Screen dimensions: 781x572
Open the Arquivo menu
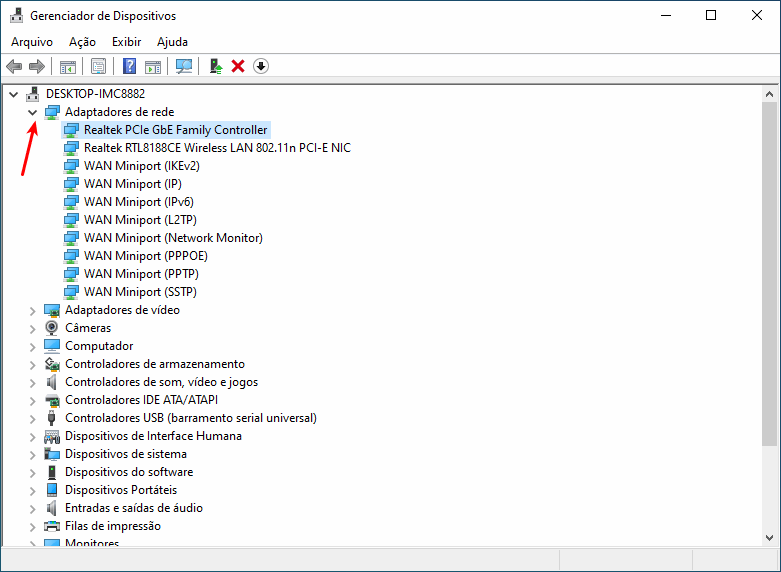point(31,42)
